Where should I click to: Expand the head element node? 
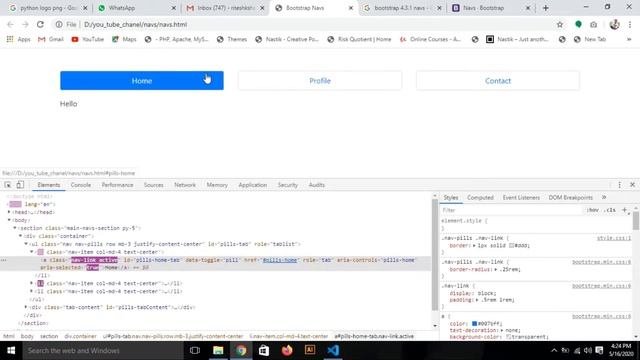tap(9, 212)
